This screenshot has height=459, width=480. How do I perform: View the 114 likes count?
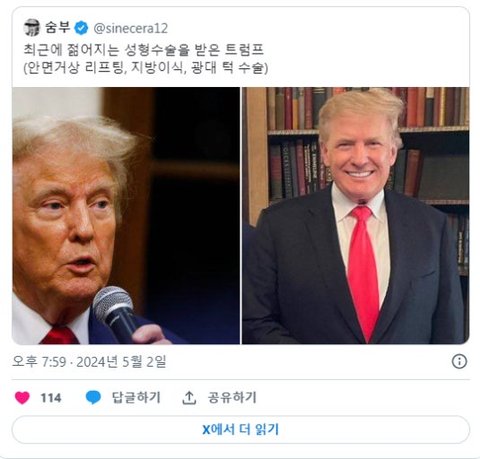[51, 398]
